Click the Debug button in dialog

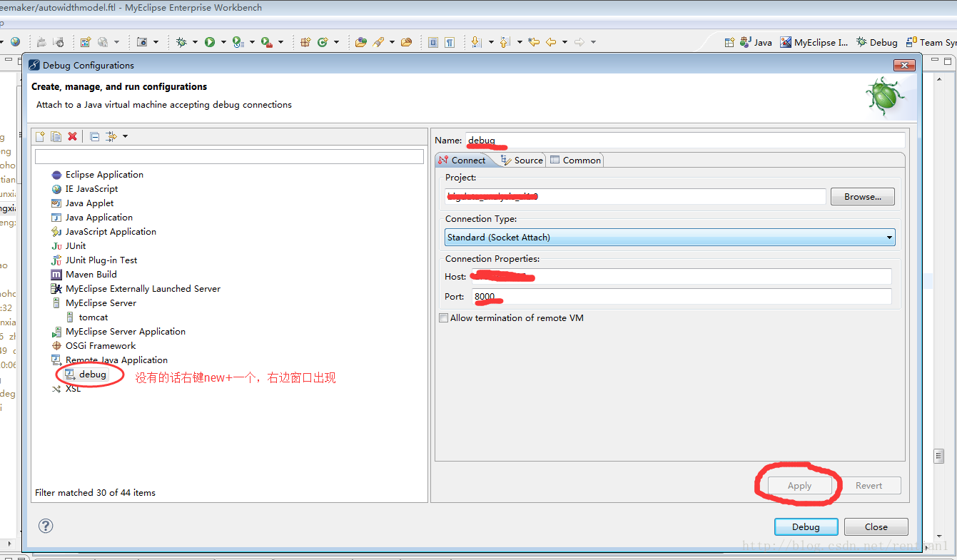point(806,527)
